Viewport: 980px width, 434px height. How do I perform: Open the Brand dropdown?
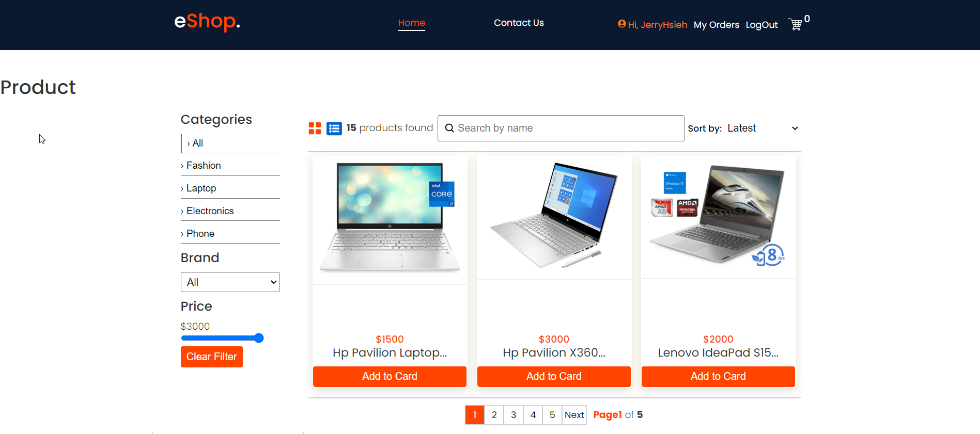pyautogui.click(x=230, y=282)
